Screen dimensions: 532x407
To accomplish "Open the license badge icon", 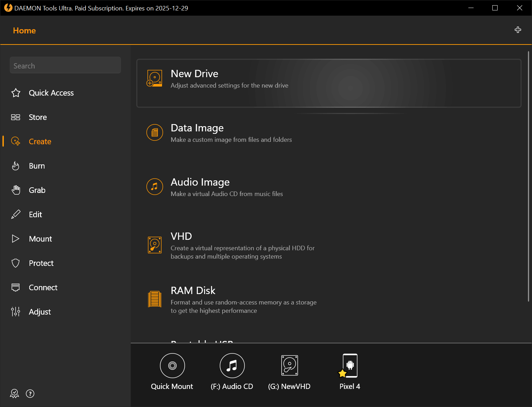I will coord(14,393).
